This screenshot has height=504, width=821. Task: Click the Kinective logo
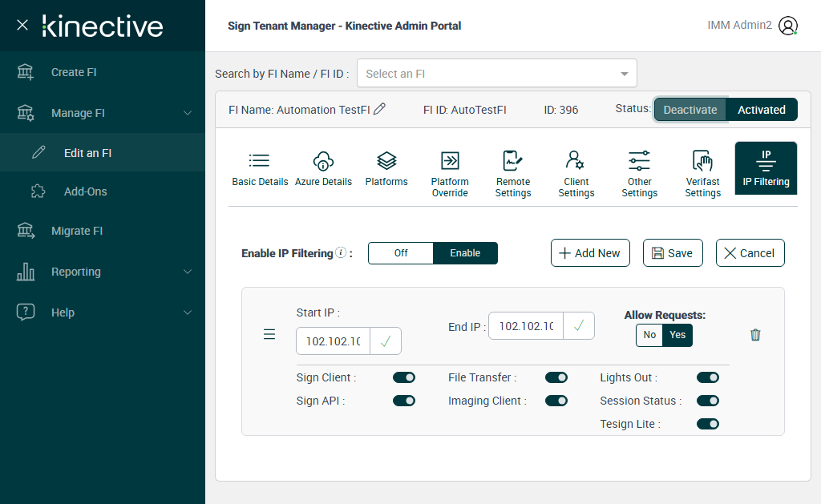103,26
